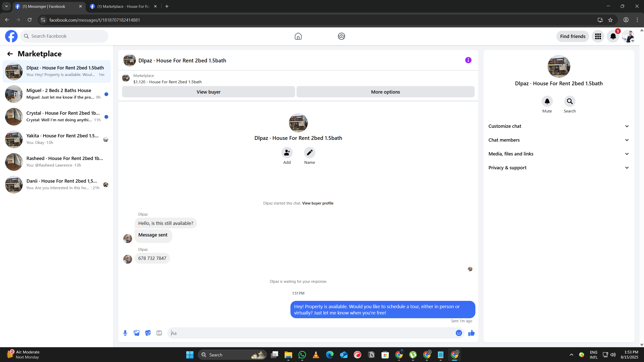The image size is (644, 362).
Task: Attach a file with the photo icon
Action: click(x=136, y=333)
